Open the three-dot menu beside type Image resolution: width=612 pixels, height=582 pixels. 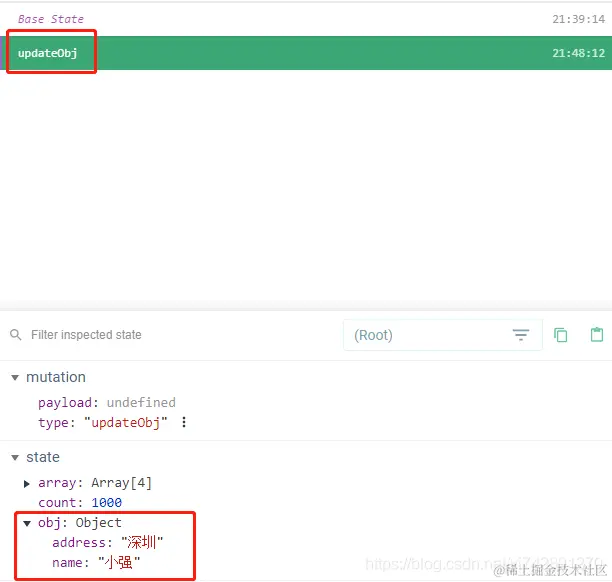pyautogui.click(x=184, y=422)
